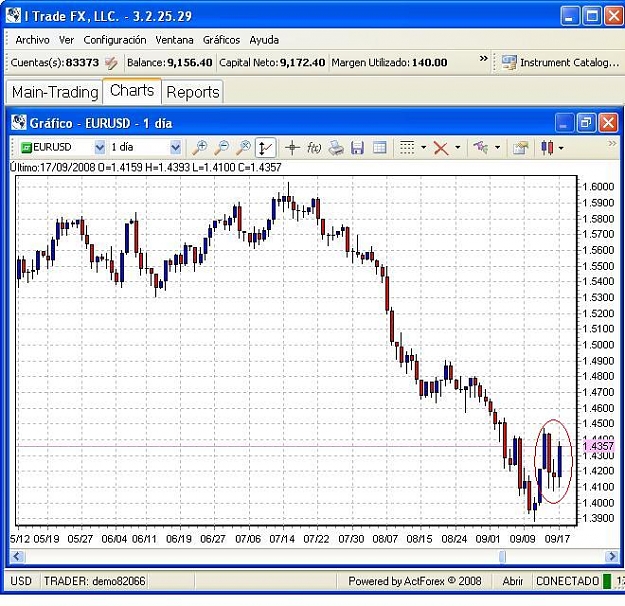Click the Capital Neto 9,172.40 value
The height and width of the screenshot is (606, 625).
coord(303,63)
